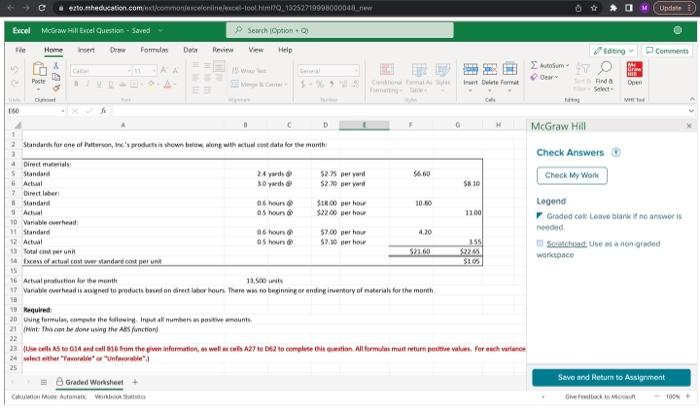
Task: Click the Delete cells icon
Action: click(490, 69)
